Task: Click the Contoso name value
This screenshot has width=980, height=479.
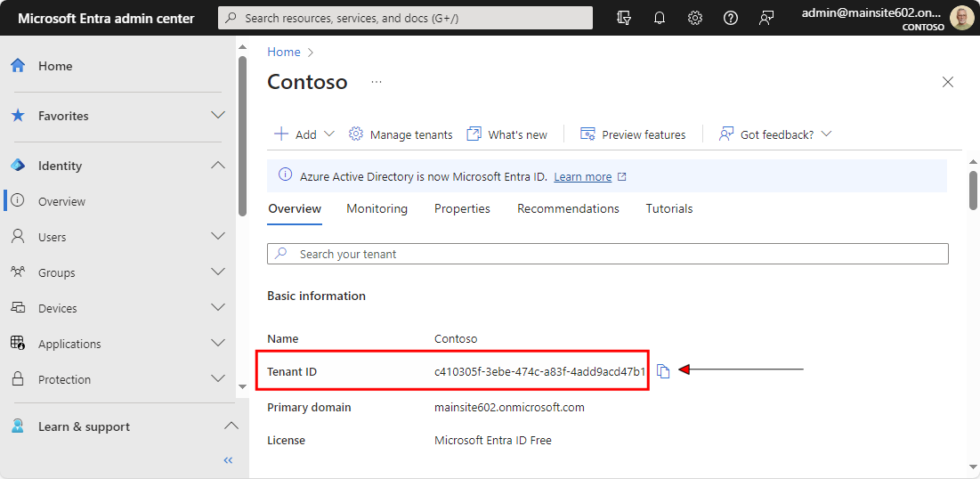Action: pos(456,339)
